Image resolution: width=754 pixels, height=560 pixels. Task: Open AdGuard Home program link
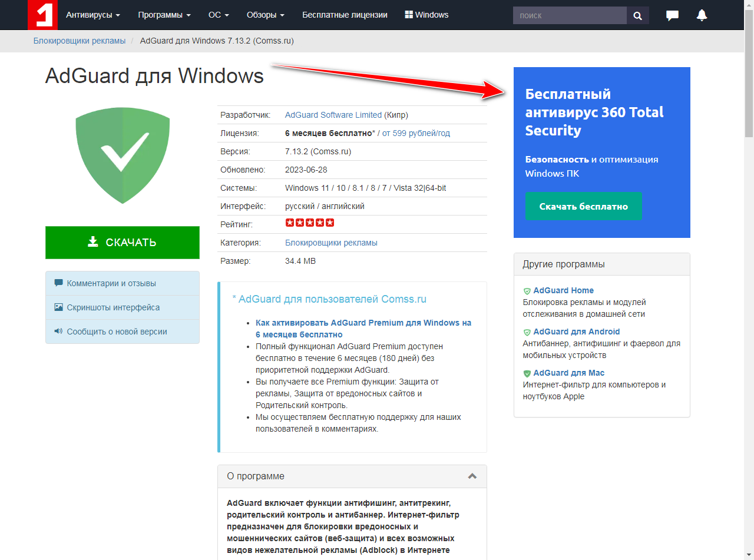[x=563, y=290]
